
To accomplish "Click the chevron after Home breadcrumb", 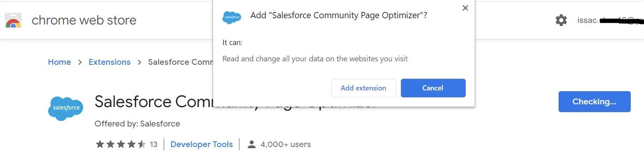I will pos(80,62).
